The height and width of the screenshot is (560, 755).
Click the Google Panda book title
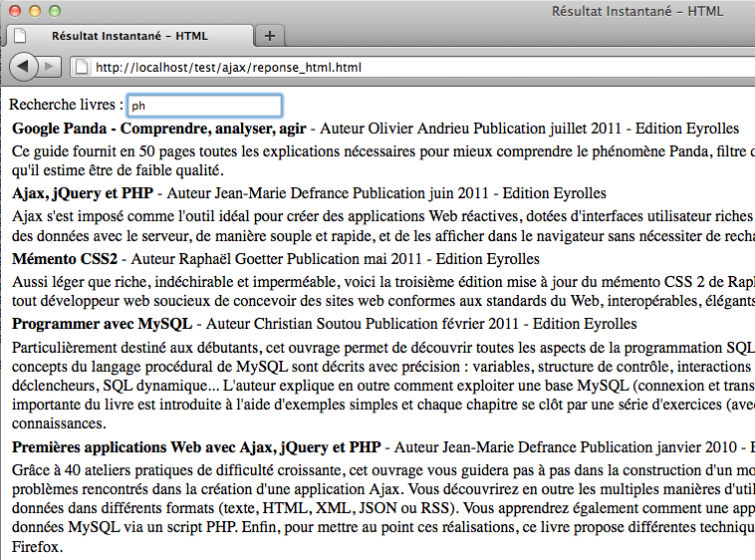coord(159,129)
